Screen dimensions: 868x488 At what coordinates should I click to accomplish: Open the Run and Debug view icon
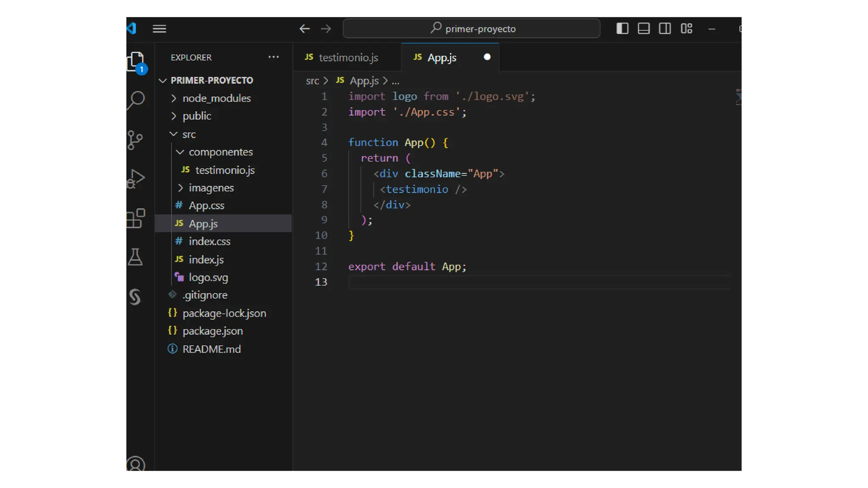click(136, 179)
